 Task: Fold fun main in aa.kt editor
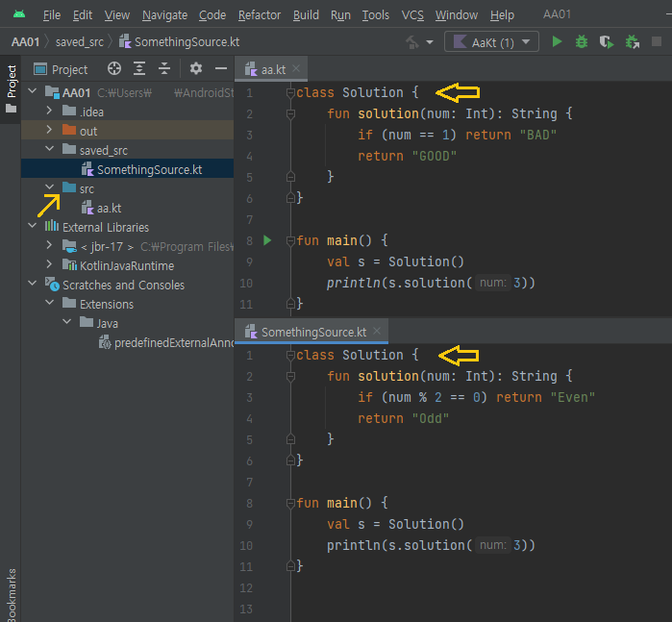click(290, 240)
